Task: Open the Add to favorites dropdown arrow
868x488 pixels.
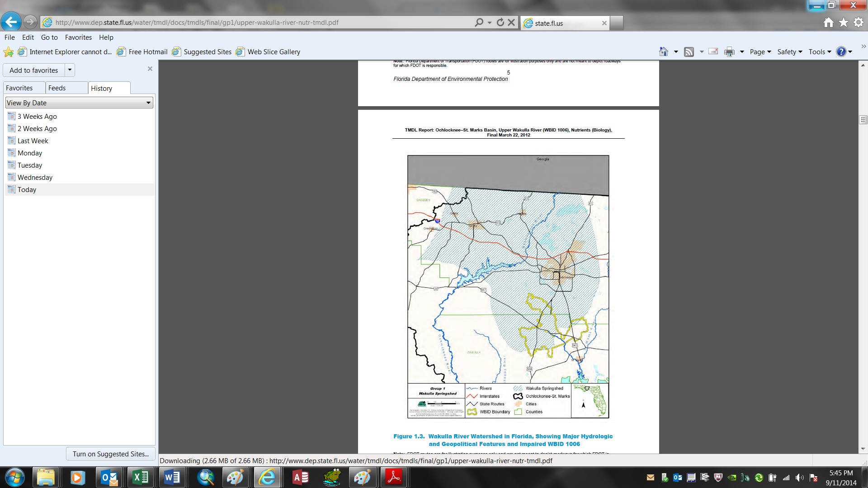Action: (x=70, y=70)
